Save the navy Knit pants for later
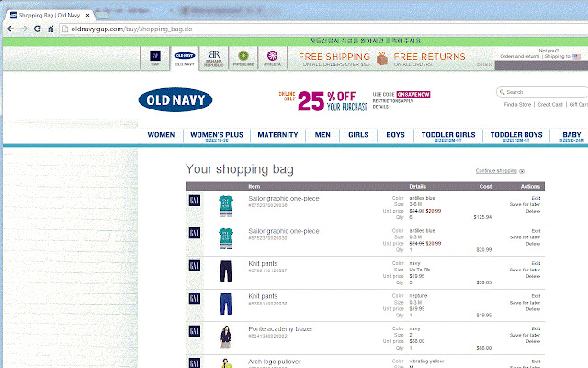The width and height of the screenshot is (588, 368). (525, 270)
